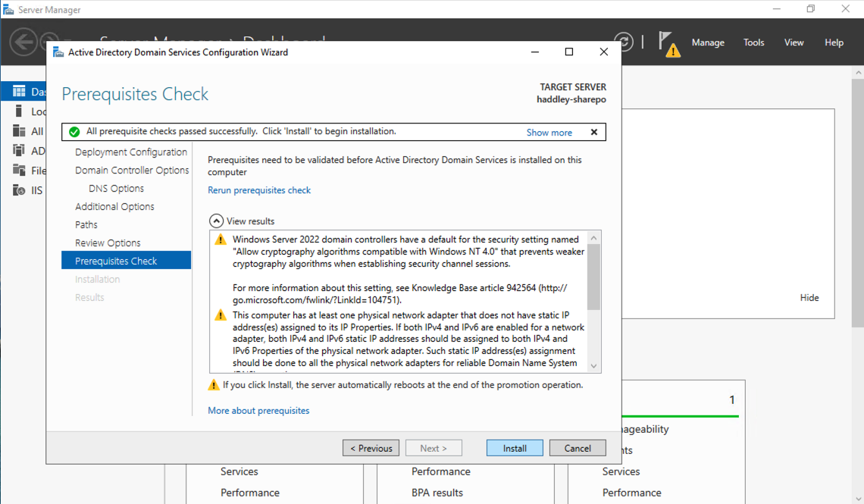Click warning icon of cryptography message
The image size is (864, 504).
pyautogui.click(x=221, y=239)
